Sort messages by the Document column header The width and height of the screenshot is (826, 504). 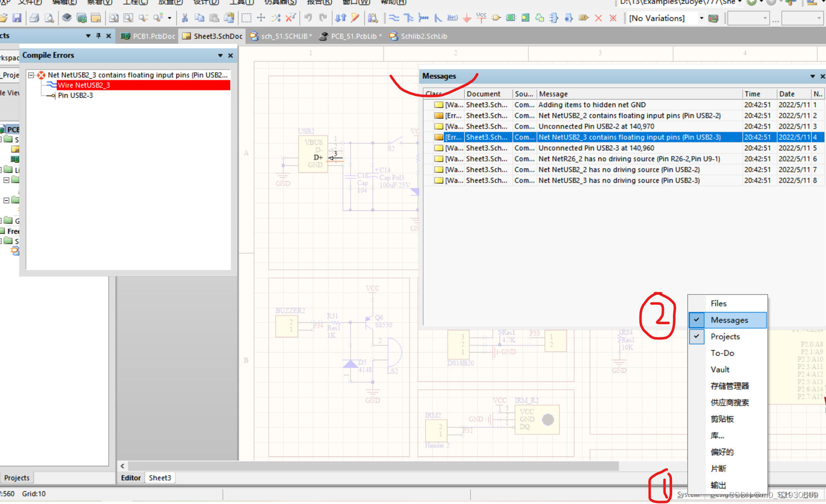pyautogui.click(x=488, y=94)
